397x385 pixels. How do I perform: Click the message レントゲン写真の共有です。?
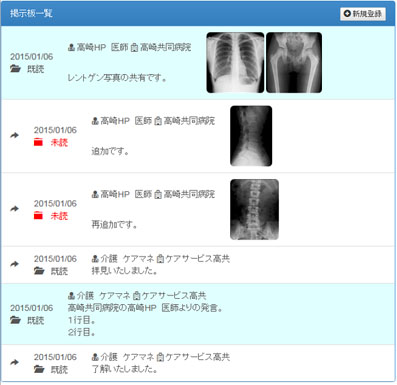(117, 78)
